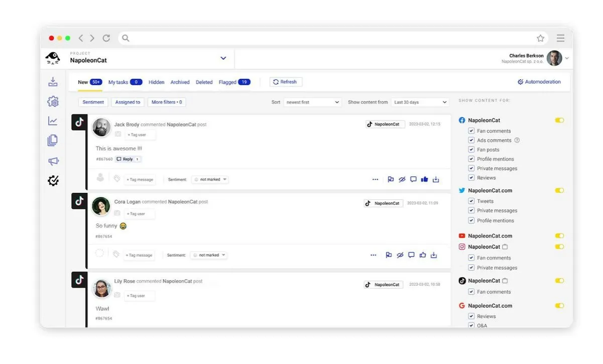
Task: Open the Archived tab
Action: click(x=180, y=82)
